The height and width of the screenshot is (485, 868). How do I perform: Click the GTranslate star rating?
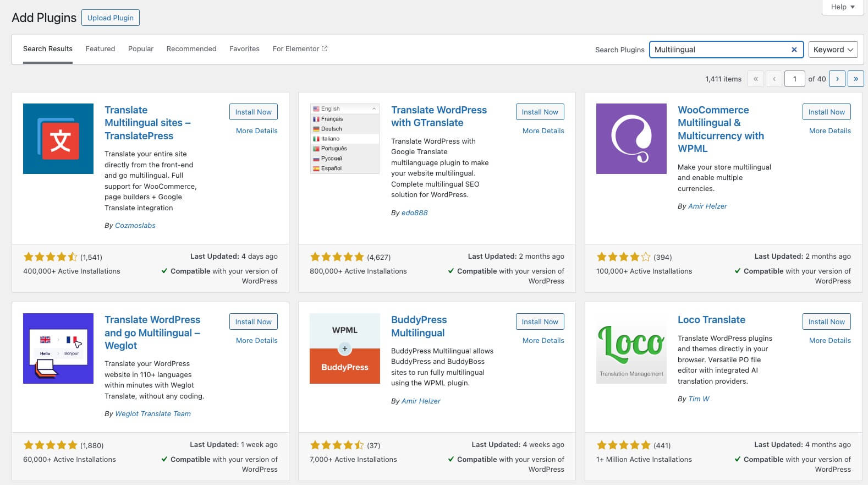tap(337, 257)
